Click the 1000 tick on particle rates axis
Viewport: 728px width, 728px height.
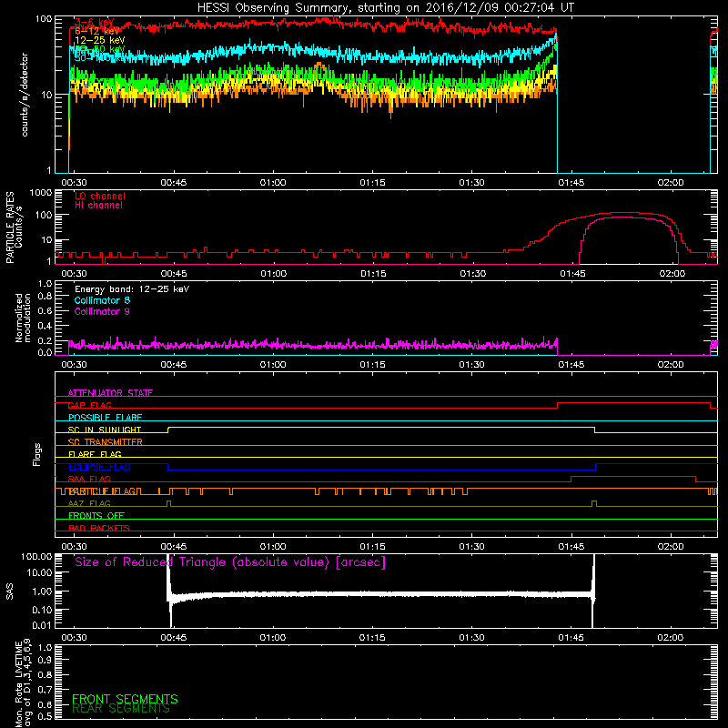tap(40, 193)
